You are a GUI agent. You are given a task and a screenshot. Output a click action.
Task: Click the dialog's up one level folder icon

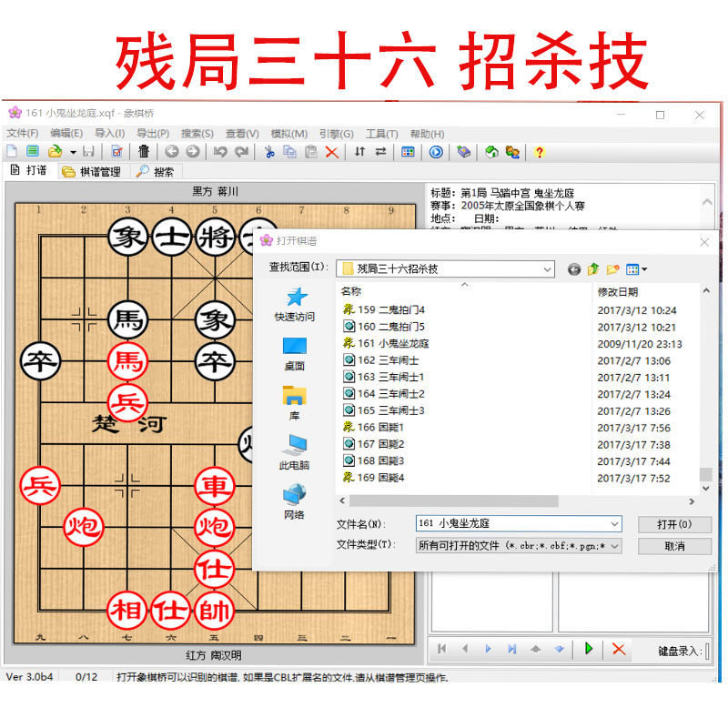tap(593, 268)
